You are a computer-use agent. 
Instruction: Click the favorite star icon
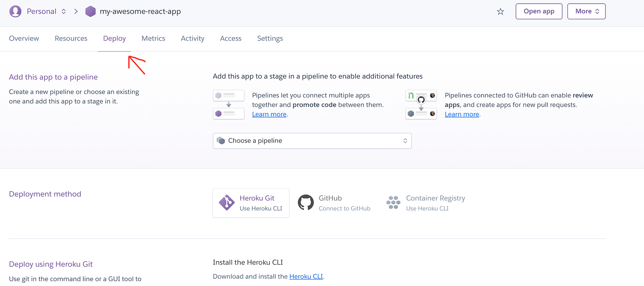(500, 12)
